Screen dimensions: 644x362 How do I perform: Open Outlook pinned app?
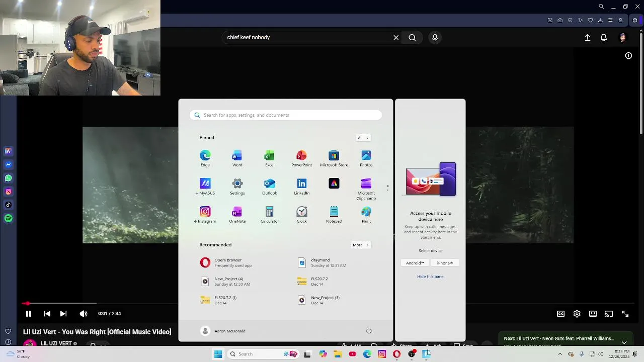coord(270,187)
